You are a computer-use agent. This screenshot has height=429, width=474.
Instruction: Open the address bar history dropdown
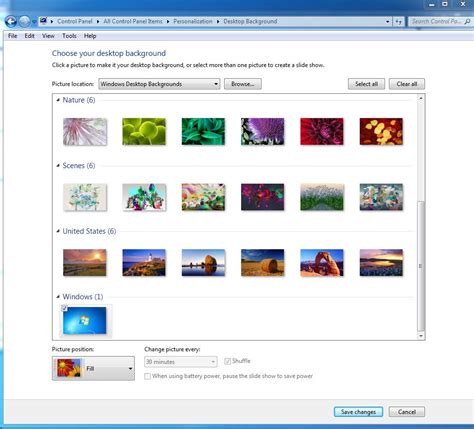point(387,22)
